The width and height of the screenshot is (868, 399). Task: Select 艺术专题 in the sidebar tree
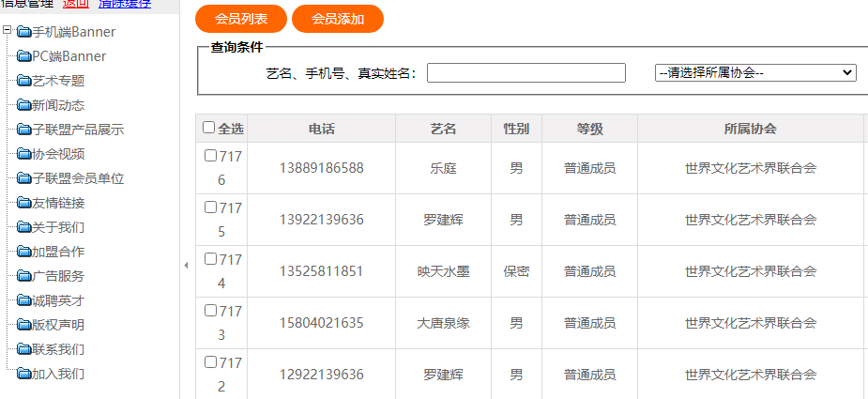tap(58, 81)
